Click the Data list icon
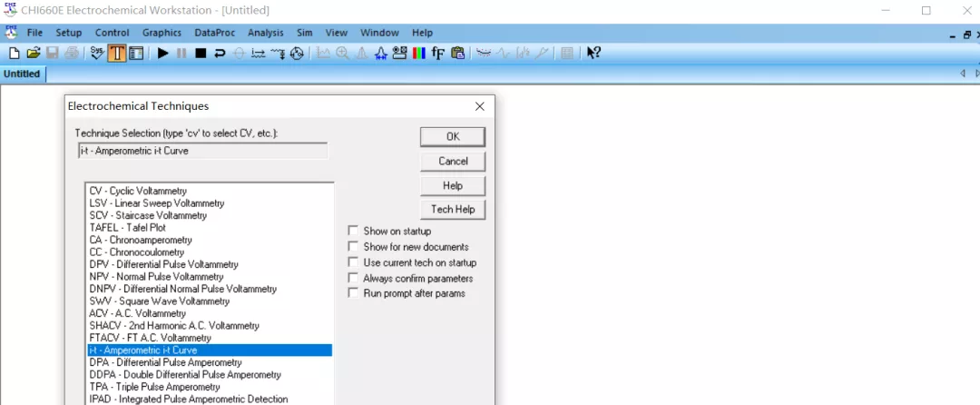Image resolution: width=980 pixels, height=405 pixels. pos(567,54)
